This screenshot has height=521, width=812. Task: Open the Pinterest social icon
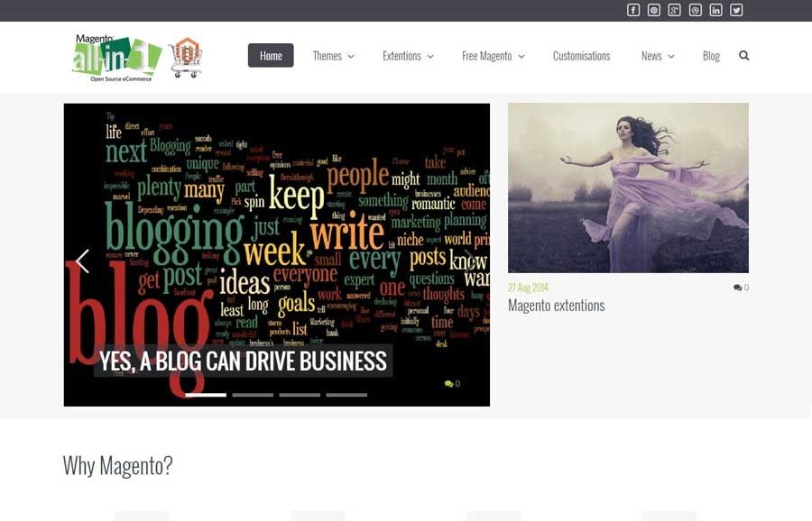pyautogui.click(x=653, y=10)
